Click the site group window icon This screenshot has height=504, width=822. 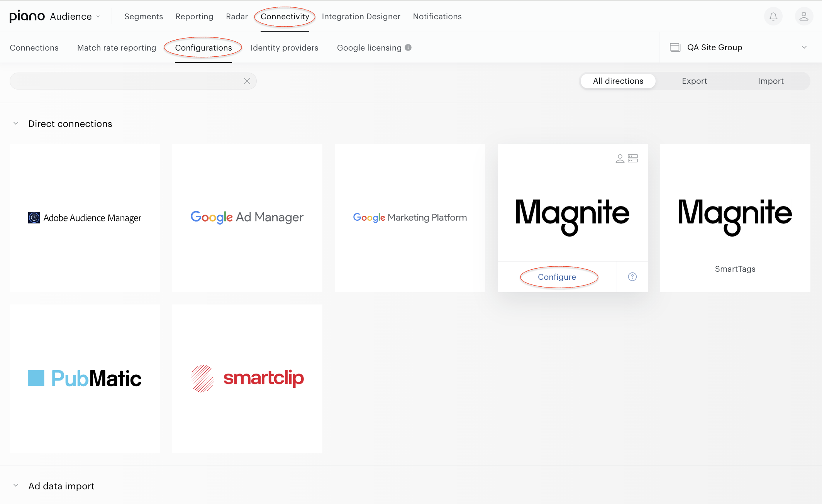(x=675, y=47)
